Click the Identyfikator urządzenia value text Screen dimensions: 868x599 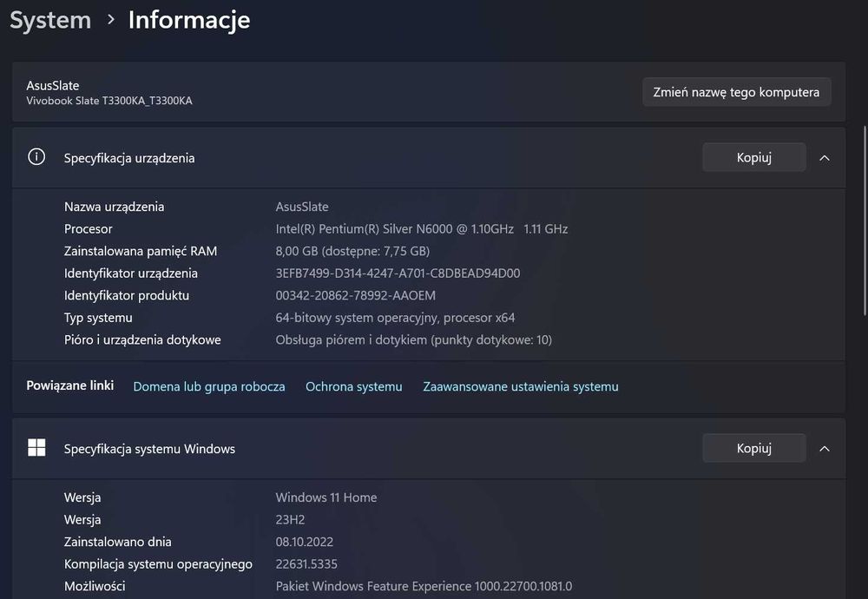(398, 273)
